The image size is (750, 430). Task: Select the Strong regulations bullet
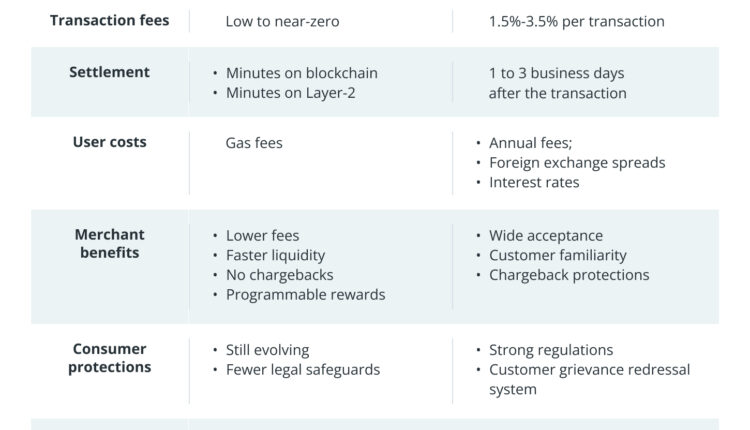point(550,350)
